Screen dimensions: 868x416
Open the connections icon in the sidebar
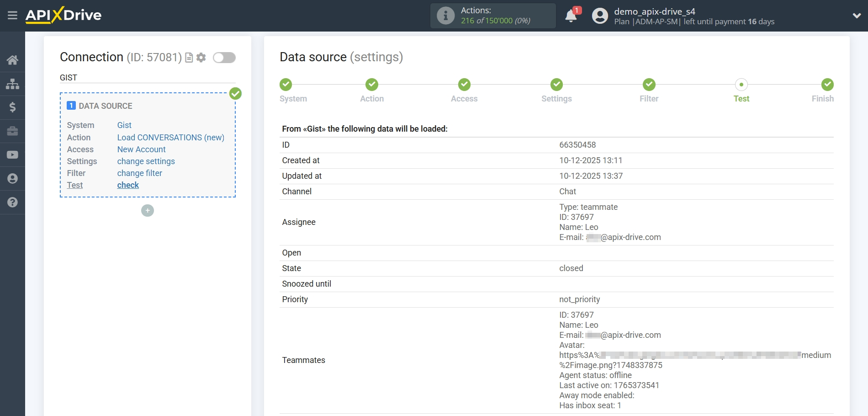(x=12, y=84)
